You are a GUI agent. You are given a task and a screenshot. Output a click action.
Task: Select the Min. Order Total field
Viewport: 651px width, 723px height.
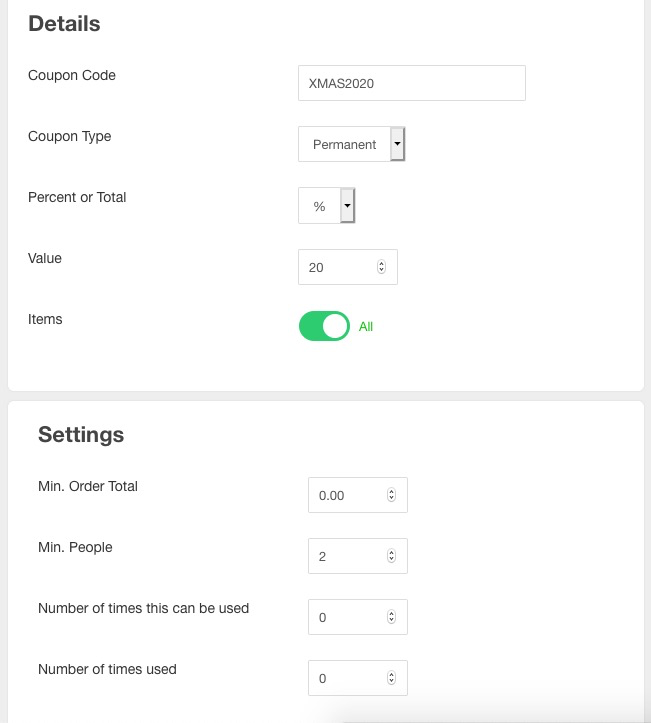point(348,495)
